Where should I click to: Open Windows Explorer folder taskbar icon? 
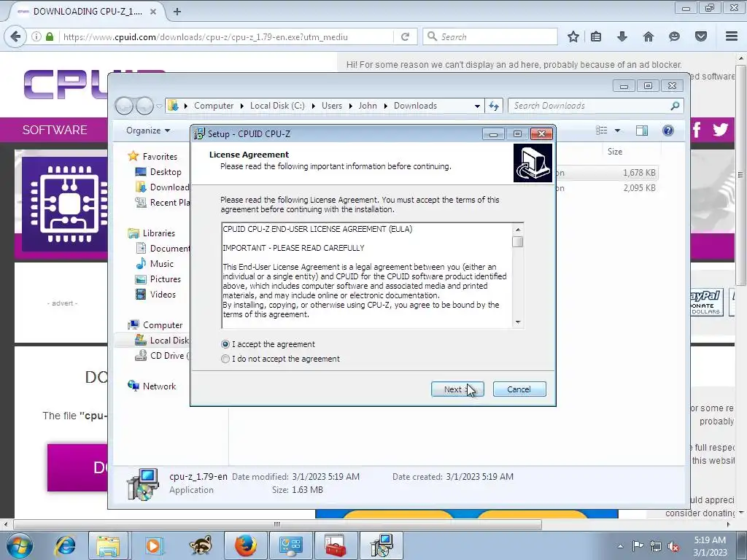(x=108, y=545)
